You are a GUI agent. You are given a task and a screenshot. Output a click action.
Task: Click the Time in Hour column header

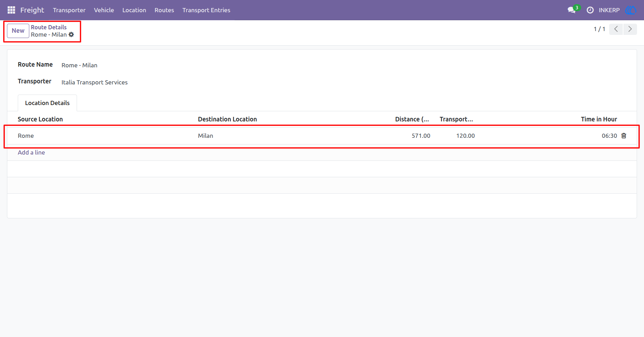pos(599,119)
